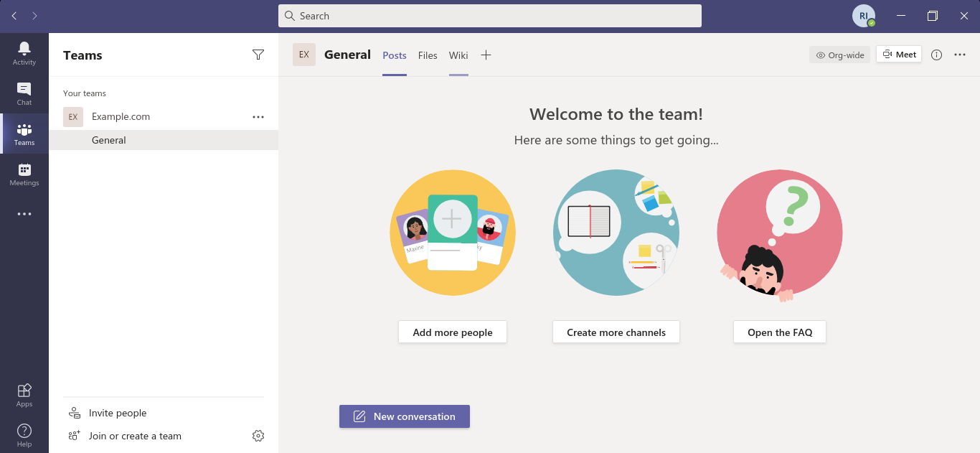This screenshot has height=453, width=980.
Task: Open the Activity bell in the sidebar
Action: [x=24, y=53]
